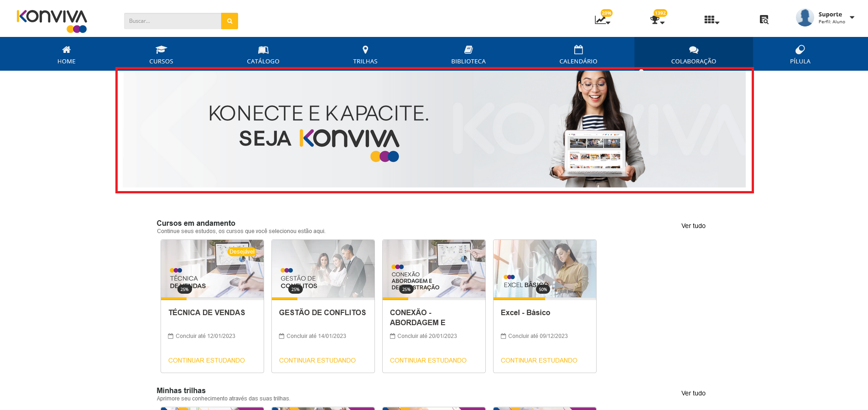Click the yellow search magnifier button
Image resolution: width=868 pixels, height=410 pixels.
[x=229, y=21]
